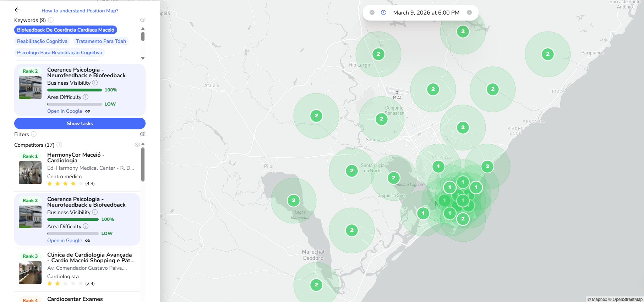Image resolution: width=644 pixels, height=302 pixels.
Task: Select rank 2 marker below Marechal Deodoro
Action: [x=316, y=285]
